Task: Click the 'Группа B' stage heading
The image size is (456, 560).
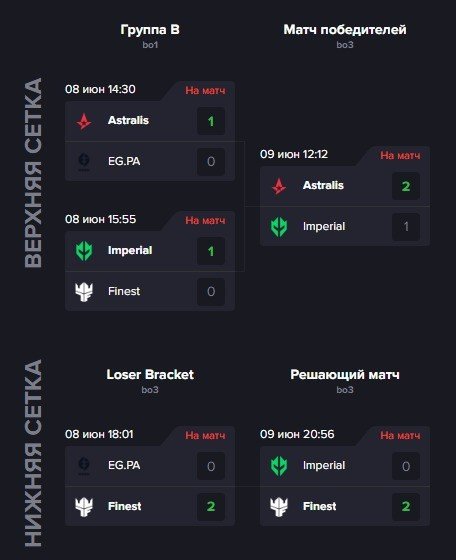Action: (x=150, y=30)
